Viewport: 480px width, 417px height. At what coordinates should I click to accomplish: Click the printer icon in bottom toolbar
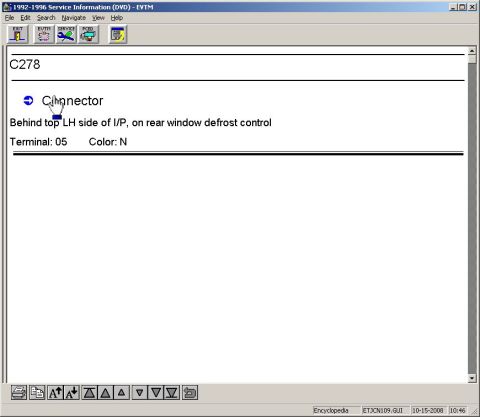[x=19, y=392]
